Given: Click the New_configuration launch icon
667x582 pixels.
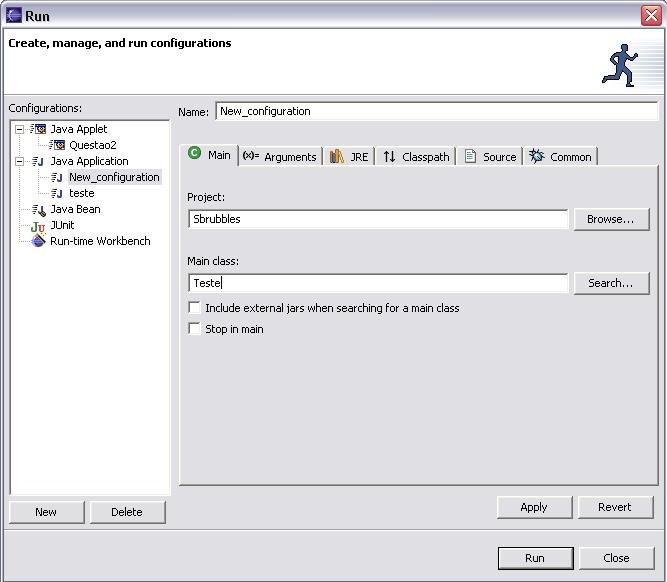Looking at the screenshot, I should pyautogui.click(x=57, y=177).
